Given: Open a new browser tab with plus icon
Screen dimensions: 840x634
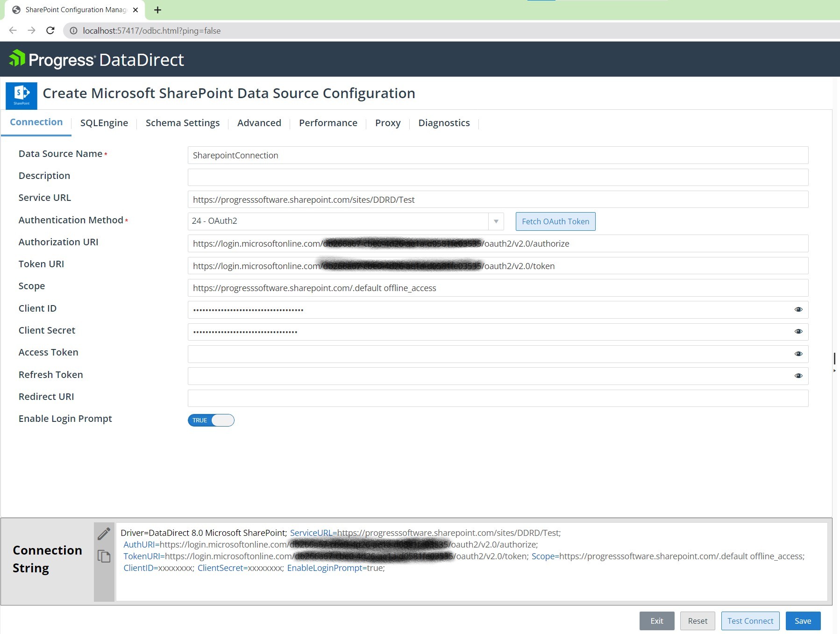Looking at the screenshot, I should [157, 10].
